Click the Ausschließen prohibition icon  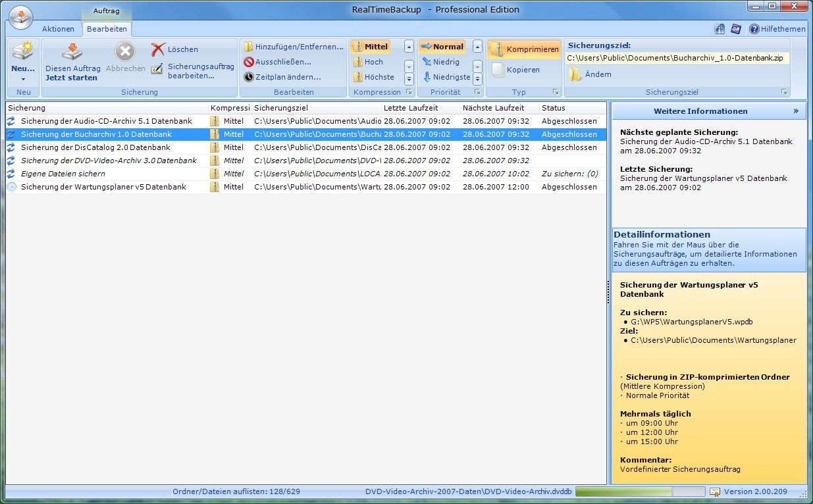(x=249, y=62)
